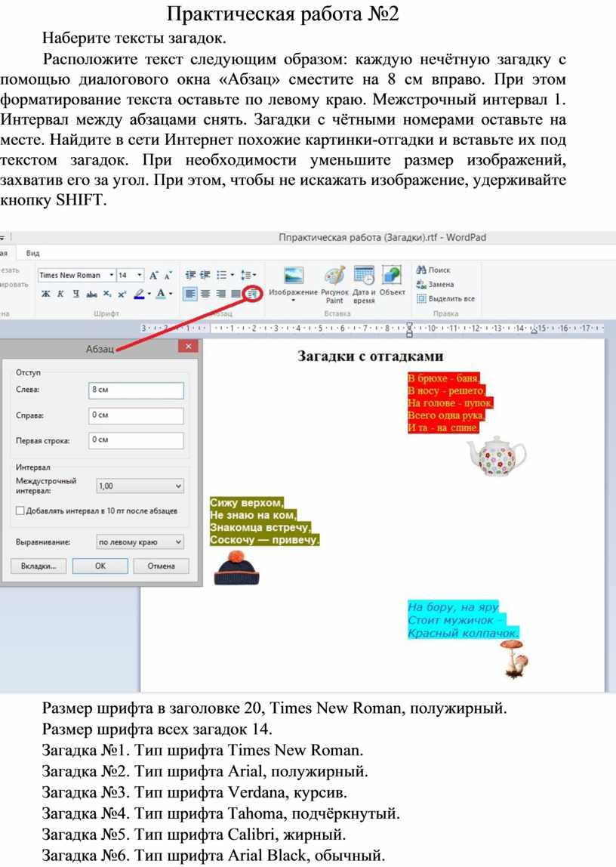Click Замена in the Правка group

tap(435, 284)
